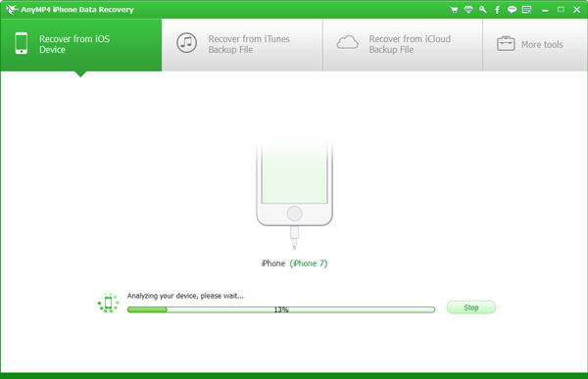Click the Analyzing your device status text

185,296
